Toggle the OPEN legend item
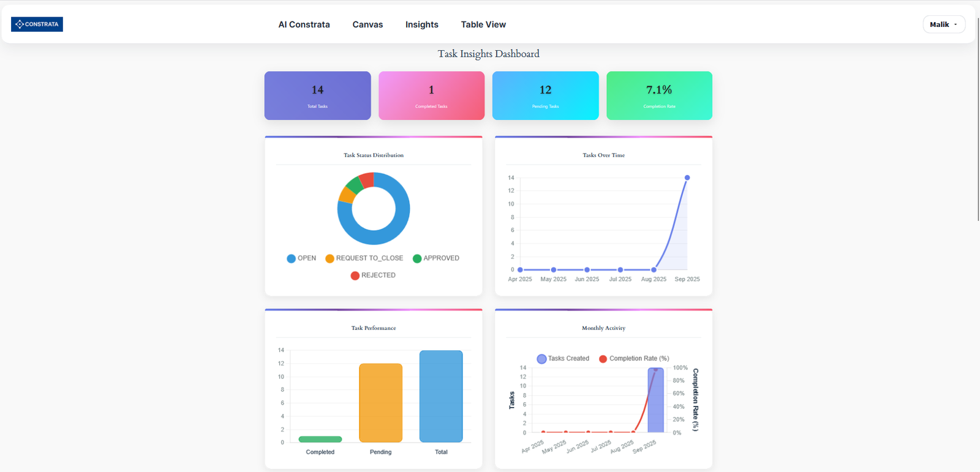 (301, 258)
